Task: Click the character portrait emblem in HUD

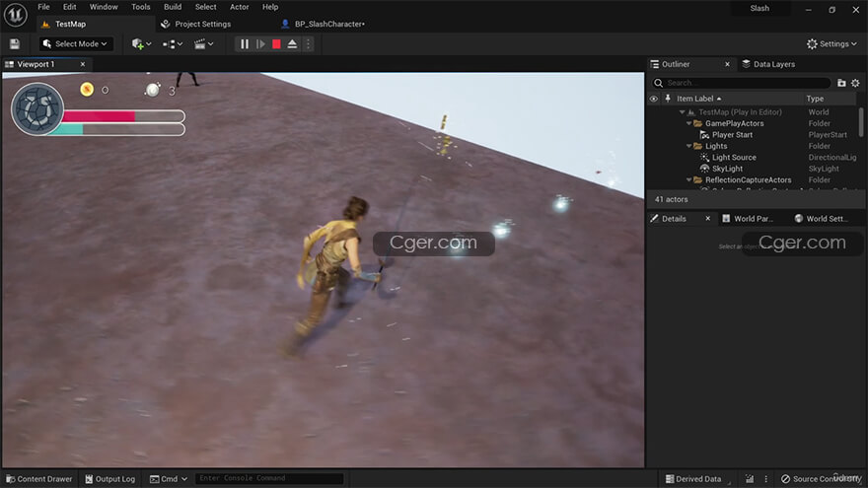Action: coord(37,109)
